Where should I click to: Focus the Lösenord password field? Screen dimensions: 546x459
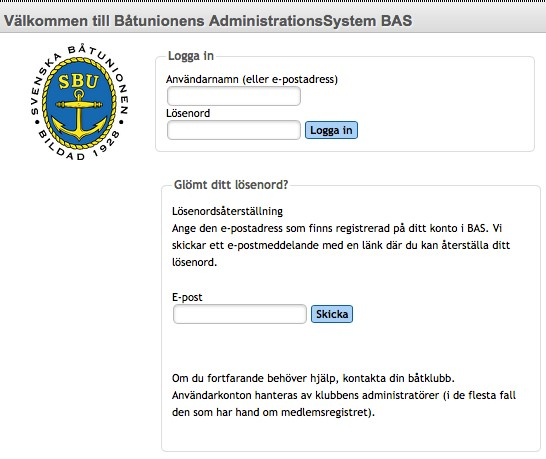point(234,130)
